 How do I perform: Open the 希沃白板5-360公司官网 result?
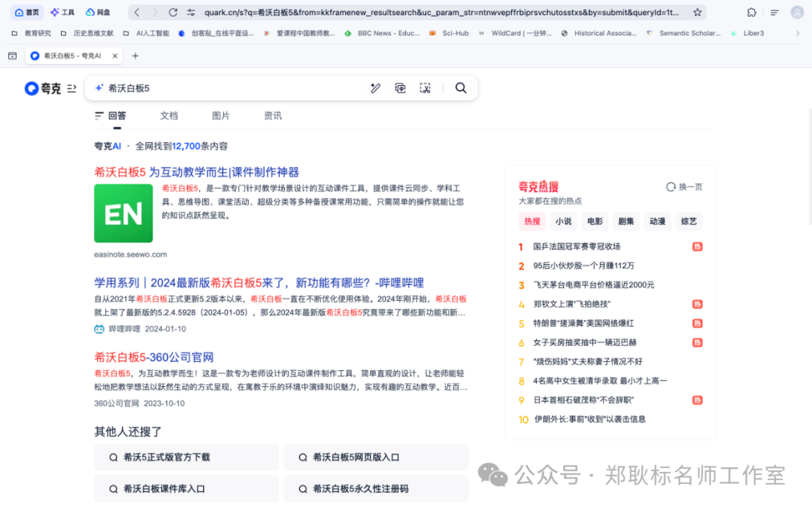154,357
